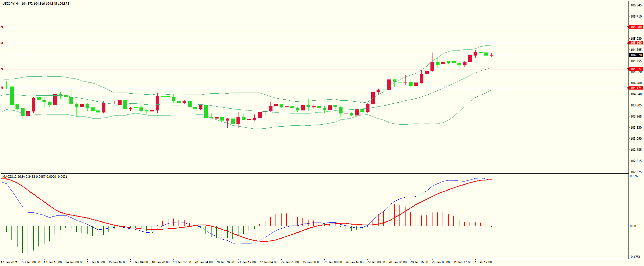Click the 102.375 label on price scale
This screenshot has height=266, width=644.
tap(636, 172)
